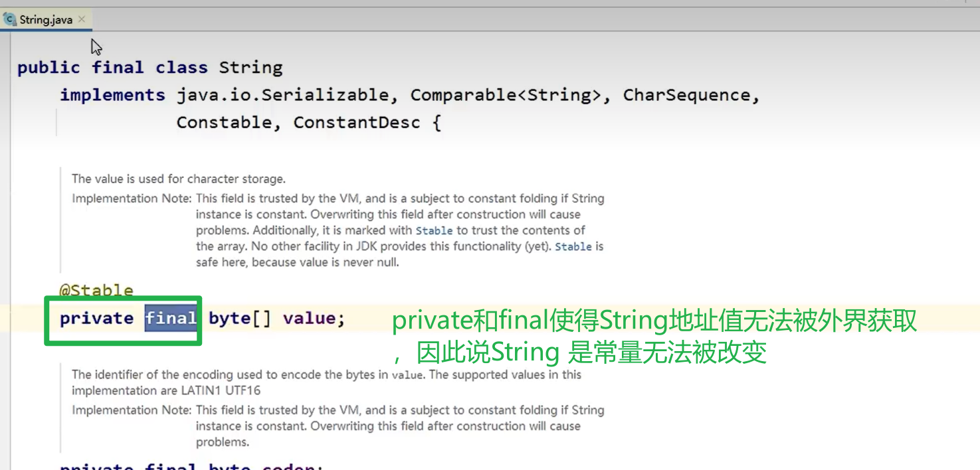Click the mouse cursor location near file top
This screenshot has height=470, width=980.
[x=96, y=46]
